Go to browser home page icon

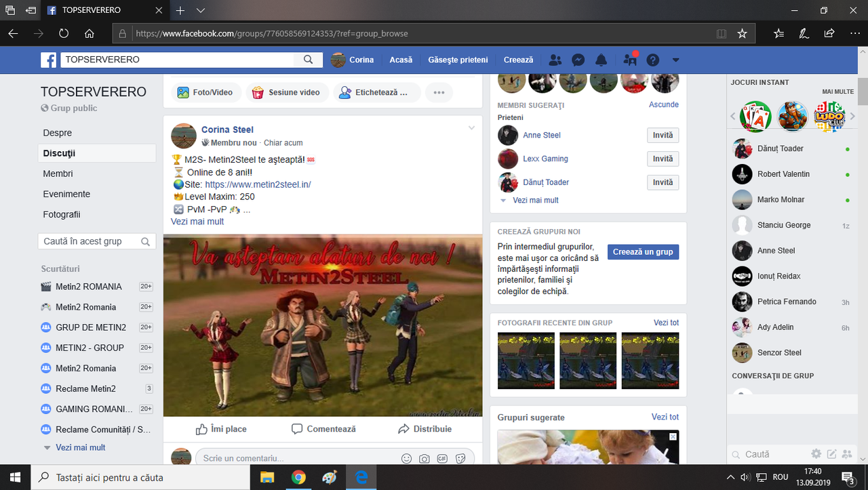click(90, 33)
